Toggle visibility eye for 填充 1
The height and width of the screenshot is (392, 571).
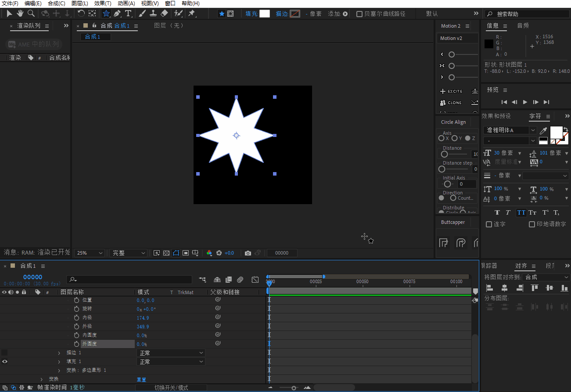coord(5,362)
